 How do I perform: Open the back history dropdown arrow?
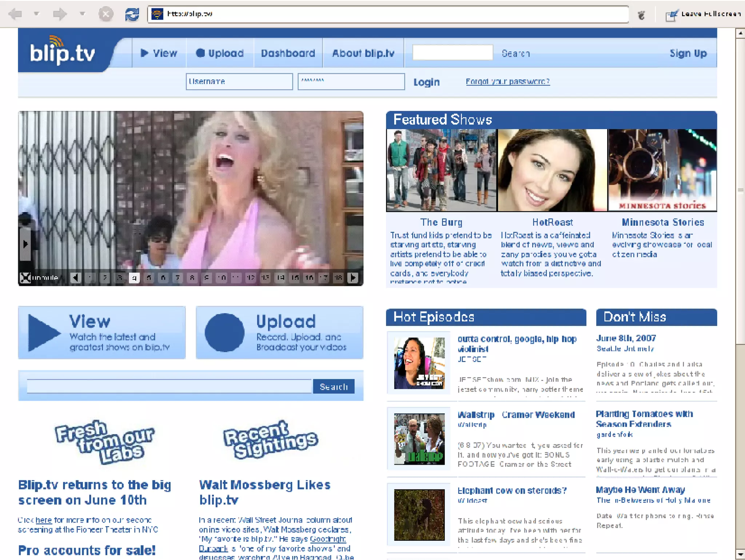pos(36,14)
